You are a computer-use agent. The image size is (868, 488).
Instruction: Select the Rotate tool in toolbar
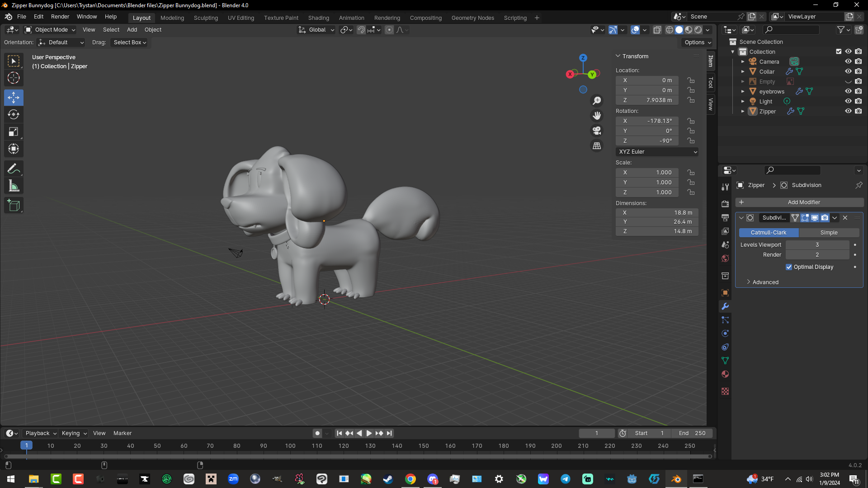pyautogui.click(x=14, y=114)
